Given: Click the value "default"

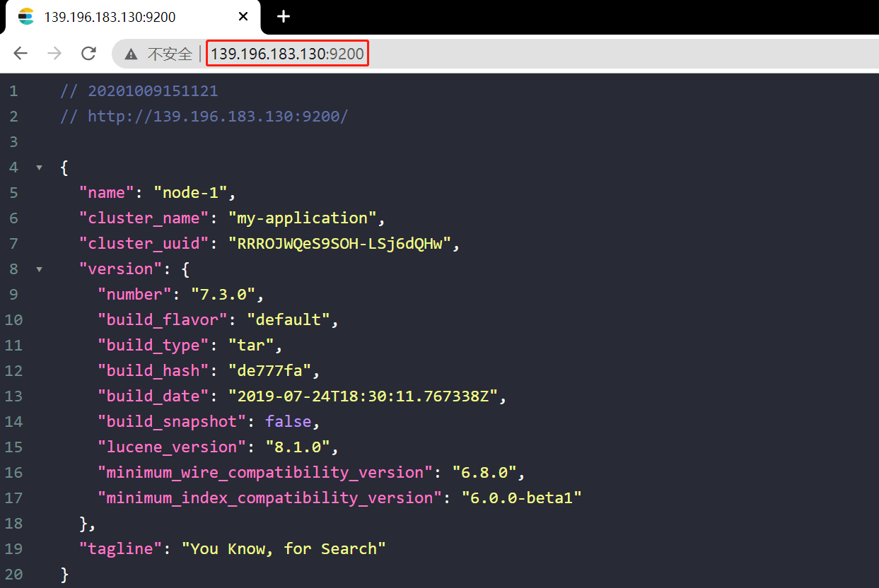Looking at the screenshot, I should 289,320.
